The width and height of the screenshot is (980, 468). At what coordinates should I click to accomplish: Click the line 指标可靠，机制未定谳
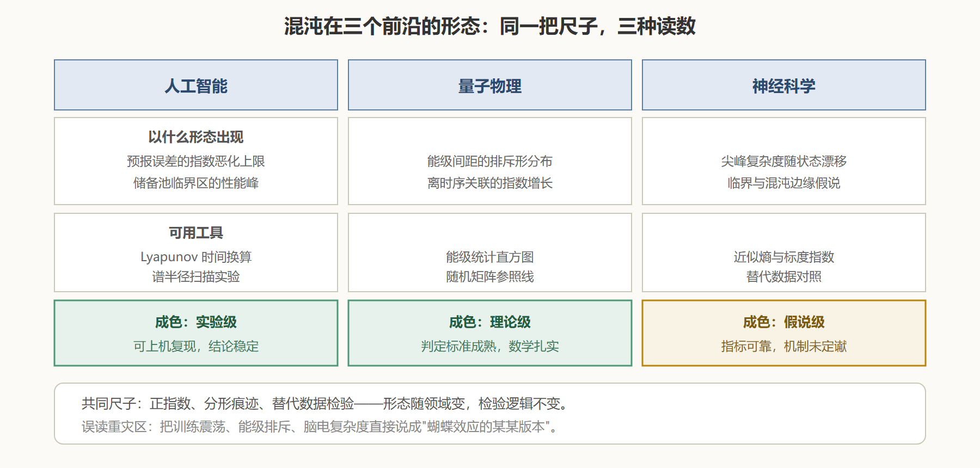(x=784, y=346)
